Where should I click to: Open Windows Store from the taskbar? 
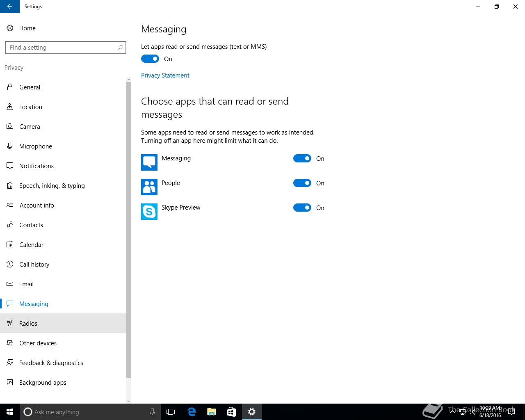232,412
